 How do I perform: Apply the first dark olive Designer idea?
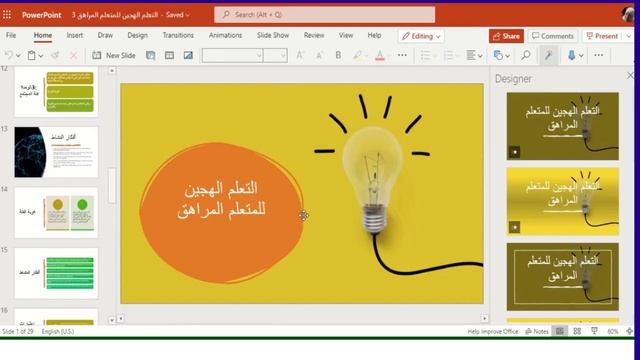tap(562, 126)
